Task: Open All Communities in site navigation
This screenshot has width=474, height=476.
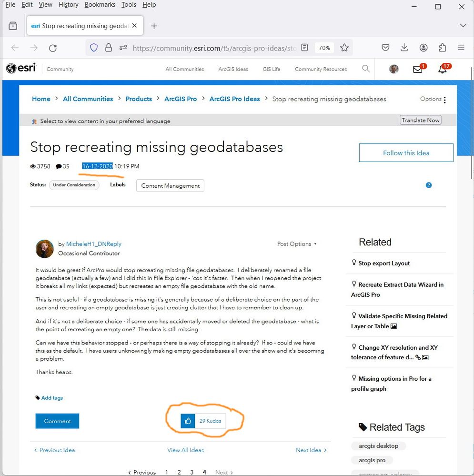Action: pos(184,69)
